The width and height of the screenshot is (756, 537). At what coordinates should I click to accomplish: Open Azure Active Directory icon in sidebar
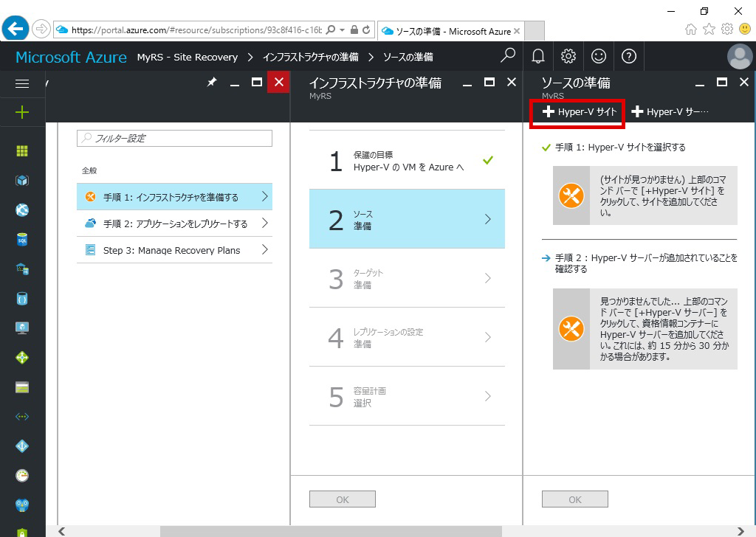click(x=22, y=446)
